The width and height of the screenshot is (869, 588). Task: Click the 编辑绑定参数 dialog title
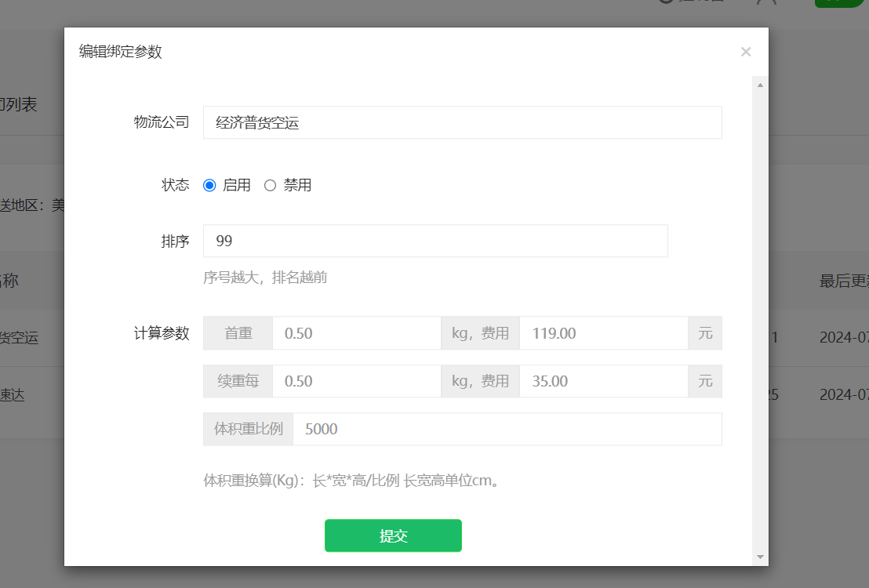[120, 52]
